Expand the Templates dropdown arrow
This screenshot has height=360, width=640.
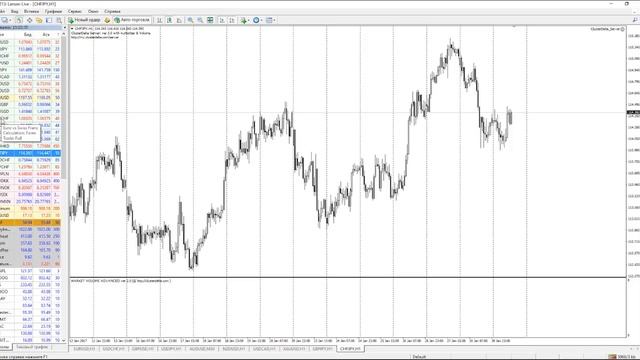coord(274,20)
